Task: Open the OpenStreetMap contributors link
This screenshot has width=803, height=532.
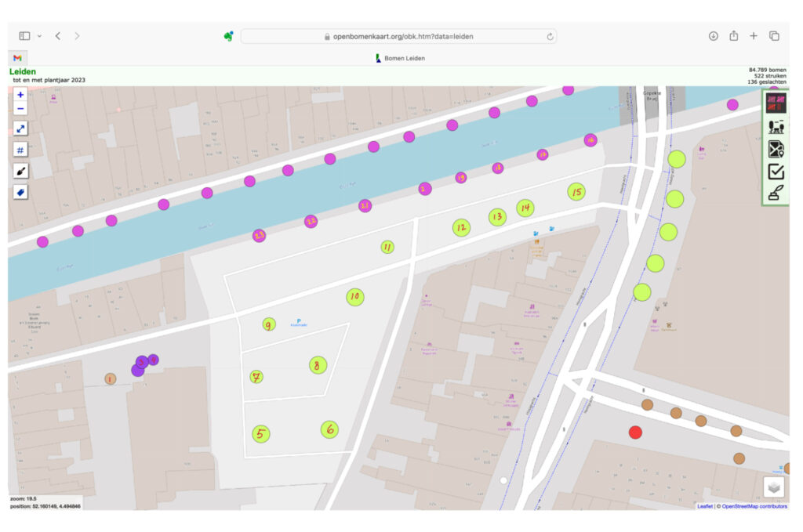Action: (x=754, y=506)
